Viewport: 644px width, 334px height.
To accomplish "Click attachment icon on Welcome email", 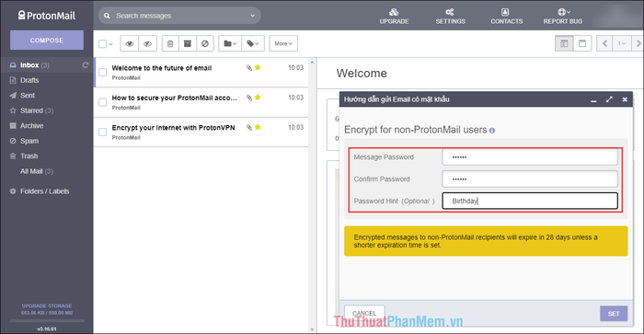I will (x=249, y=68).
